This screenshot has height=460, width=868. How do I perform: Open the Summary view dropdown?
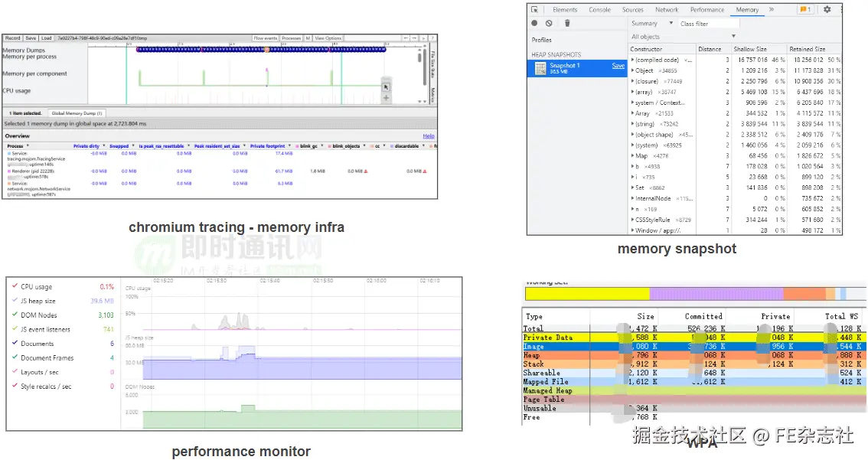coord(652,24)
